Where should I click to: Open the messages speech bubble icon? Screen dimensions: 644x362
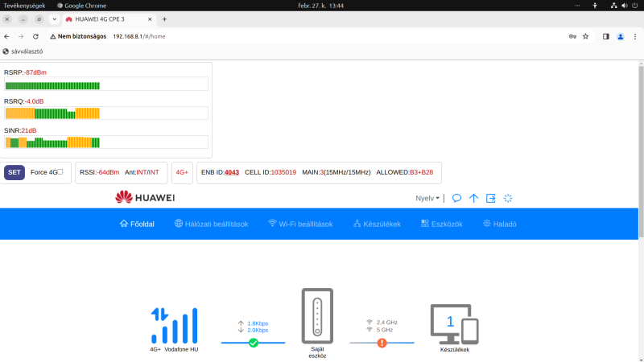coord(456,198)
